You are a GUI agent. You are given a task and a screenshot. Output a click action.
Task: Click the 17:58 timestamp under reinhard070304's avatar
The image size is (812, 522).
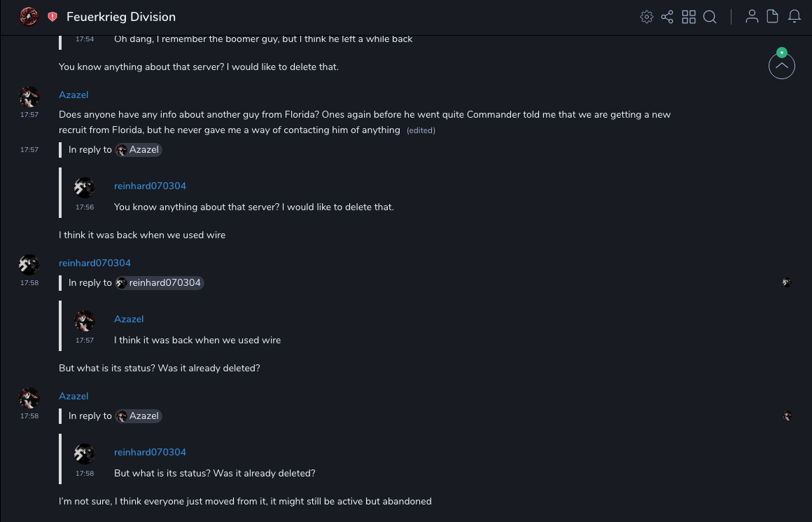[x=29, y=283]
